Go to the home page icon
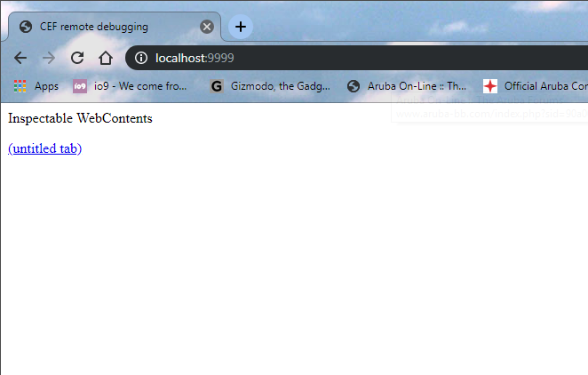This screenshot has width=588, height=375. point(106,58)
